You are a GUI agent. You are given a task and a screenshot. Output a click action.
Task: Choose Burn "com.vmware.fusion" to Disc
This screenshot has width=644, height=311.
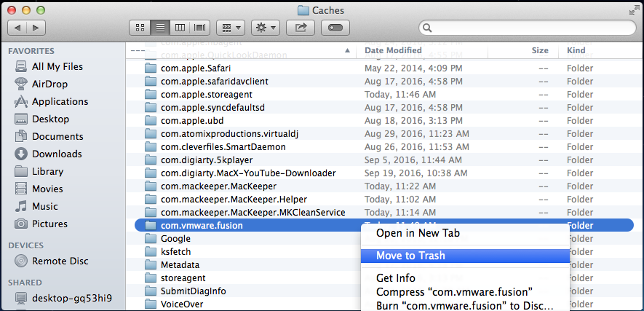pos(464,306)
